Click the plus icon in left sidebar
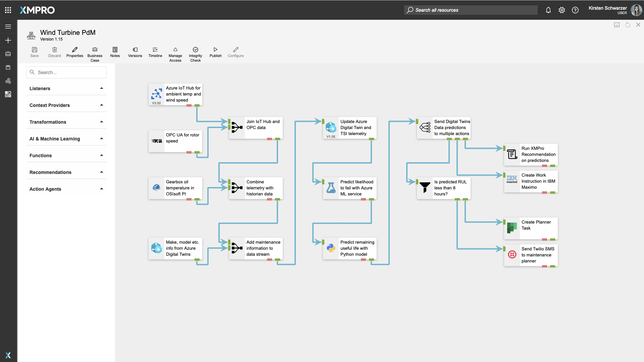This screenshot has width=644, height=362. (x=8, y=40)
